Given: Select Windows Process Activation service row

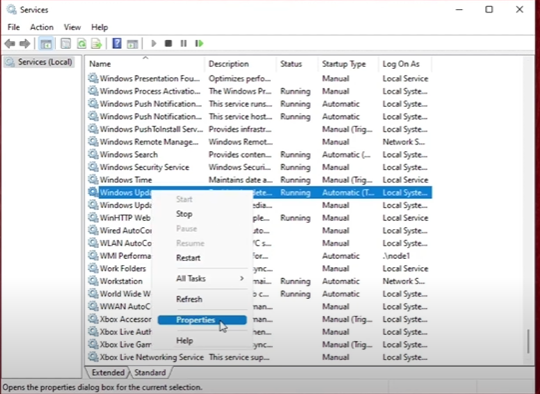Looking at the screenshot, I should pyautogui.click(x=259, y=91).
